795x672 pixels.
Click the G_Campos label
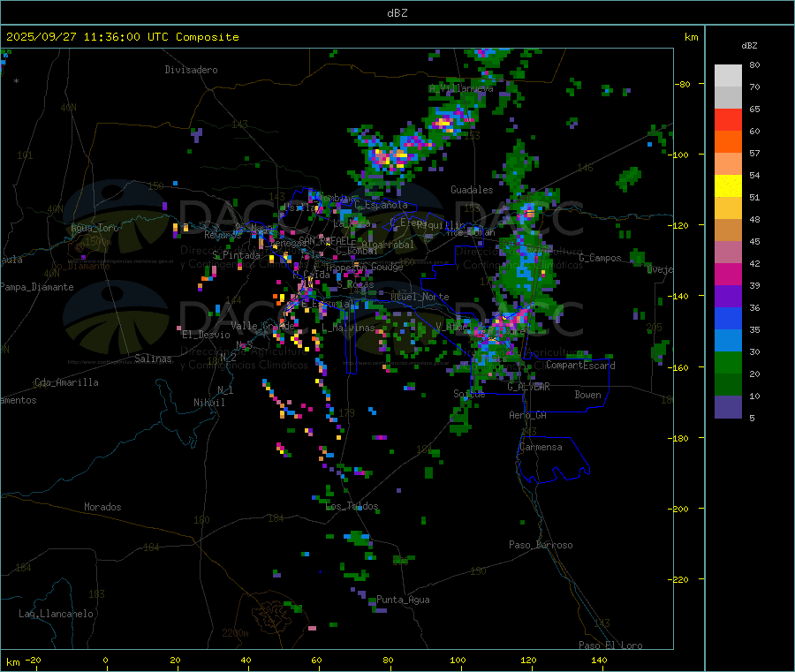(x=600, y=258)
